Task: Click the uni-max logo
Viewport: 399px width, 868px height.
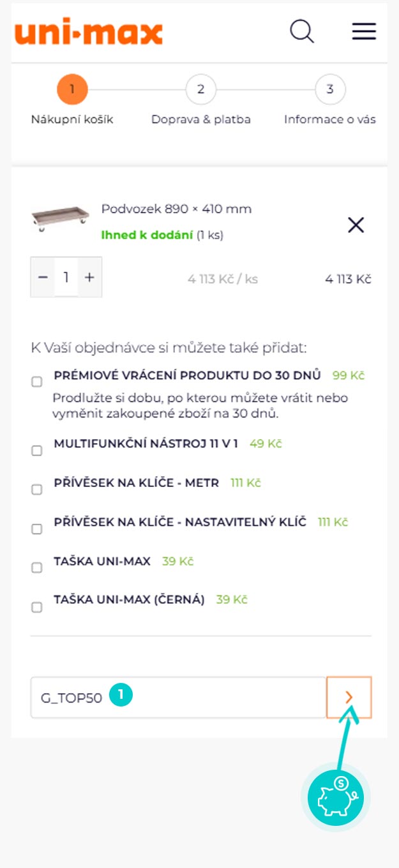Action: tap(89, 33)
